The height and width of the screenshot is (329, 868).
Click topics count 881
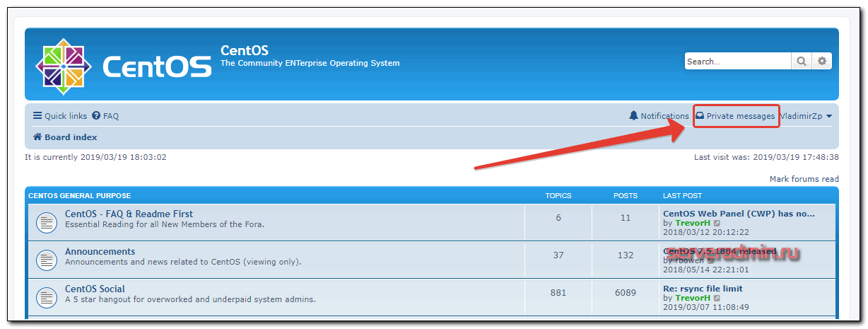click(x=558, y=293)
